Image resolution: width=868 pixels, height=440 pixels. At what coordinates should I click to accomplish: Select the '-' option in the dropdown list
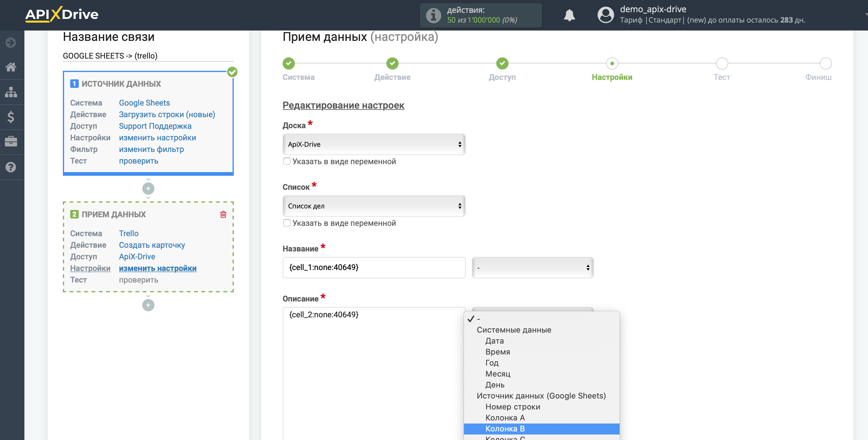(541, 319)
